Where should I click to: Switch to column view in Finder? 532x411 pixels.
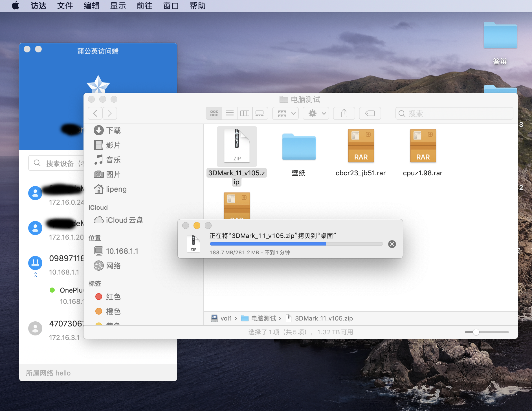245,113
